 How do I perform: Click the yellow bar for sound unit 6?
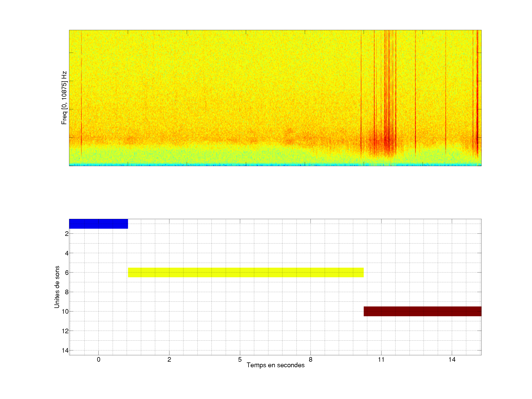245,272
